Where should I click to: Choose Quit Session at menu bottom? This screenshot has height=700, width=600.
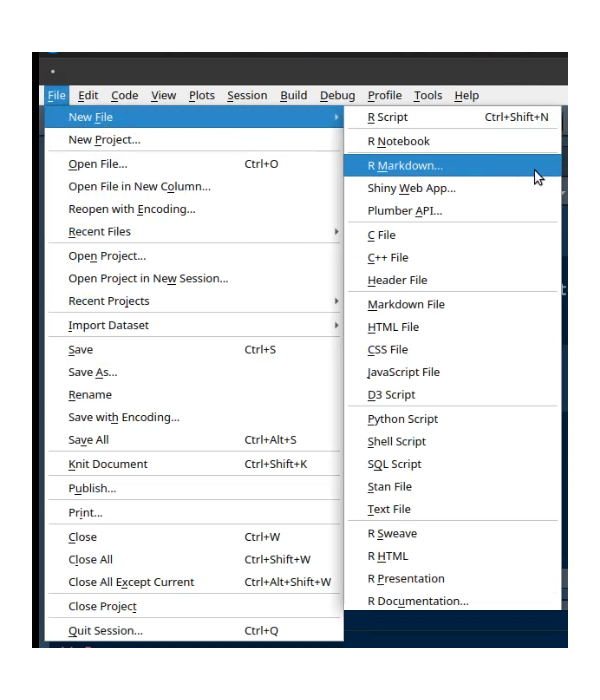tap(105, 631)
